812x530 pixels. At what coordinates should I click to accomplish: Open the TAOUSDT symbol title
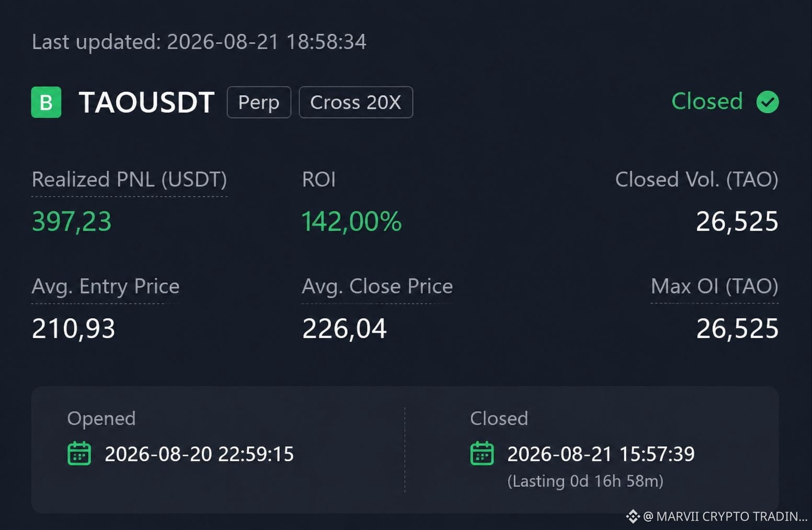146,102
